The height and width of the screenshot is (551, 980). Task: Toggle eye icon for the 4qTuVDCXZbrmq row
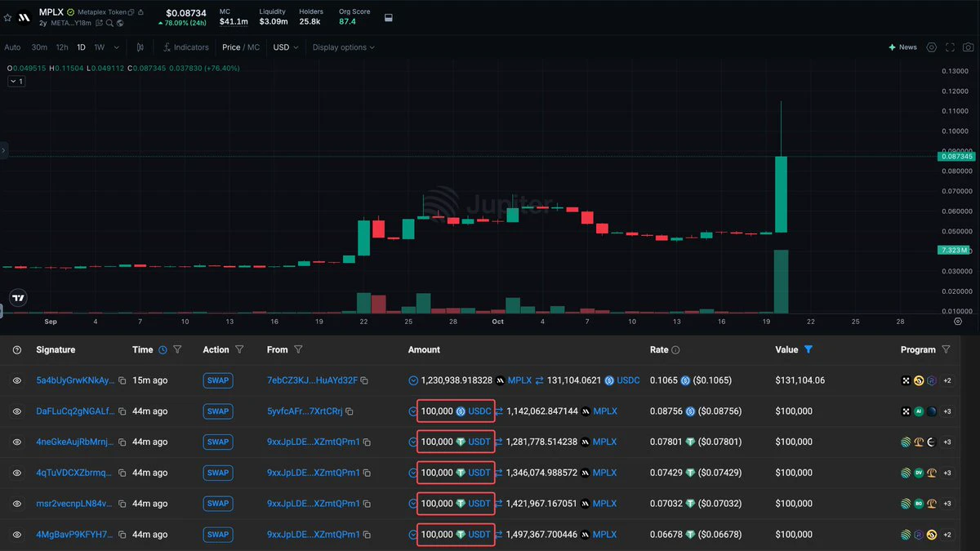[x=17, y=473]
